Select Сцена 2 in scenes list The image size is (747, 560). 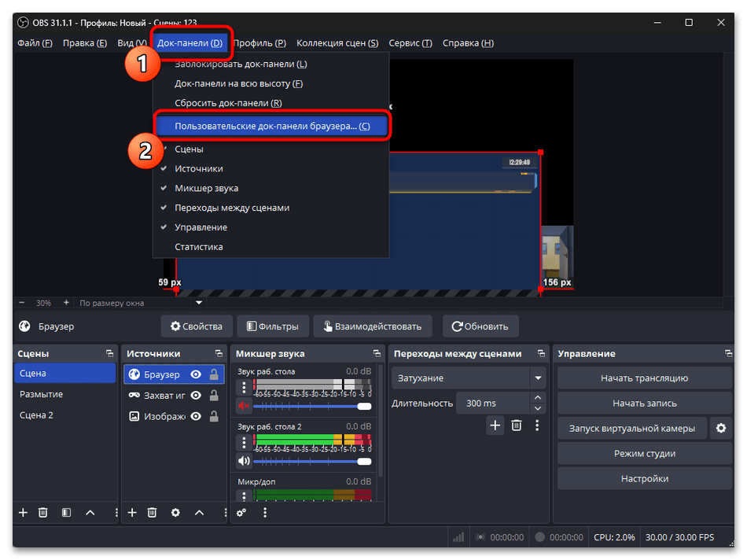65,415
